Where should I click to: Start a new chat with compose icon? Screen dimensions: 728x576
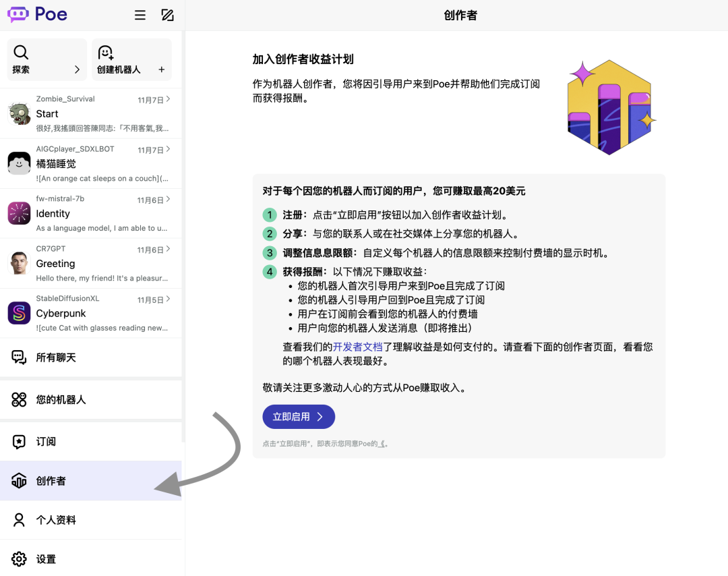168,15
